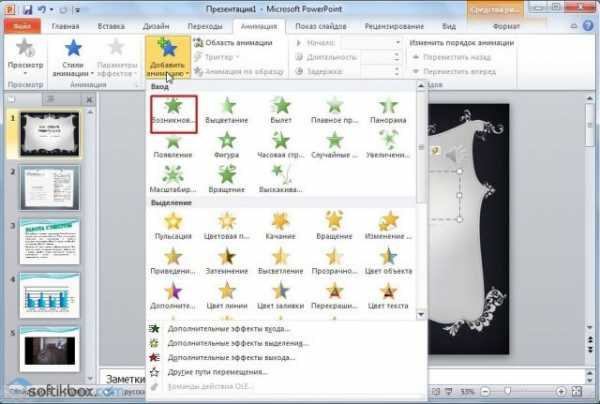Screen dimensions: 600x404
Task: Open the Формат ribbon tab
Action: [506, 26]
